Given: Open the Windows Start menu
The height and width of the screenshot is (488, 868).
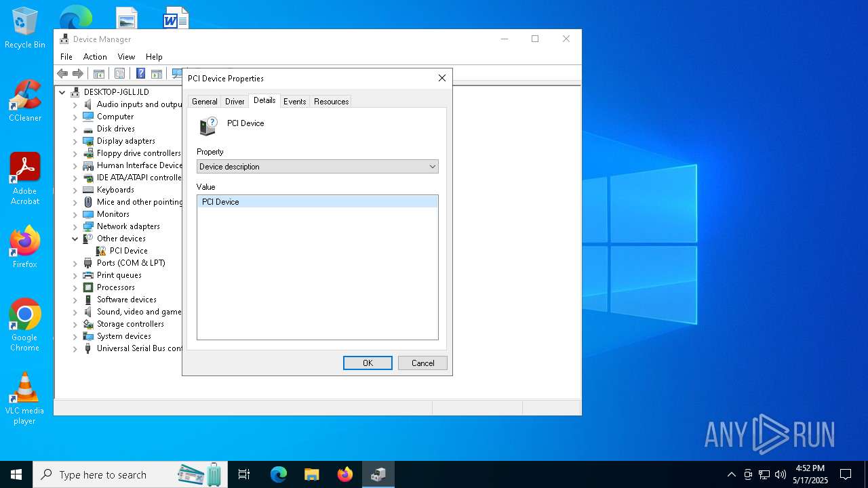Looking at the screenshot, I should [16, 474].
